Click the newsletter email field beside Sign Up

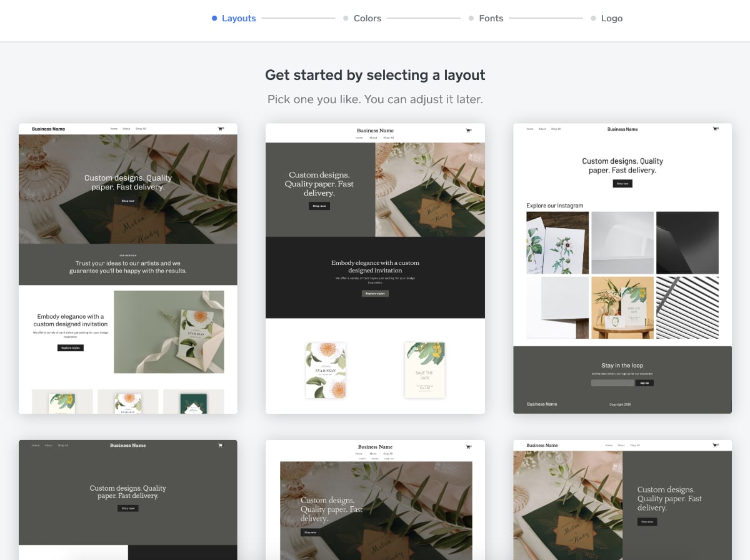[612, 382]
